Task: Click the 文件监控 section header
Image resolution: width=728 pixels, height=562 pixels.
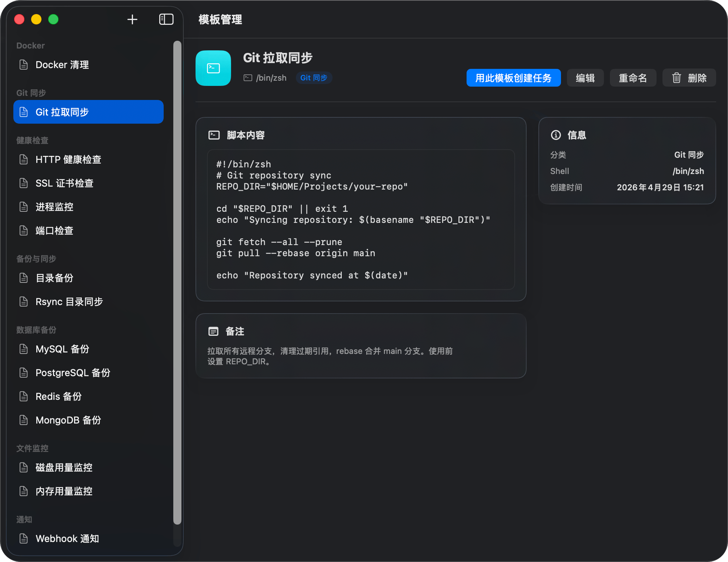Action: click(x=32, y=448)
